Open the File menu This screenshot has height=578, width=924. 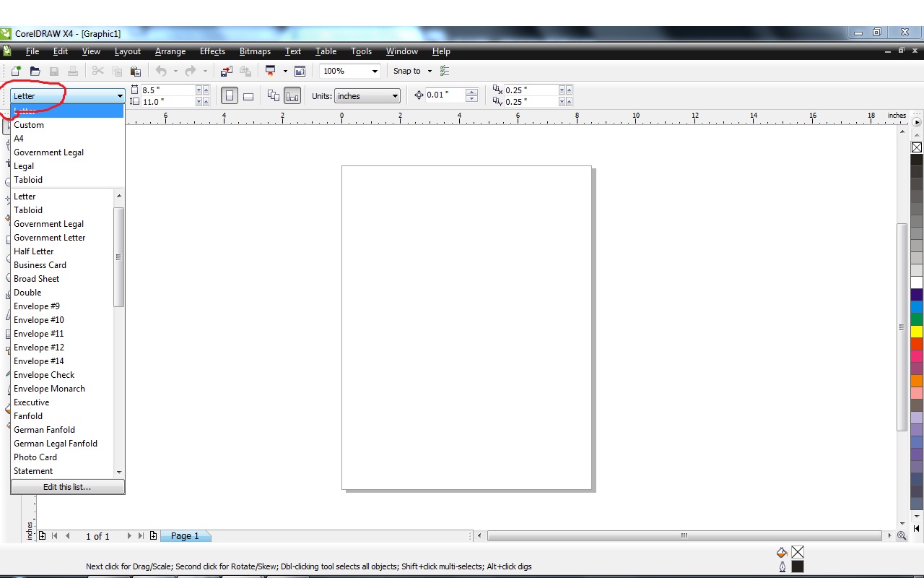coord(32,51)
